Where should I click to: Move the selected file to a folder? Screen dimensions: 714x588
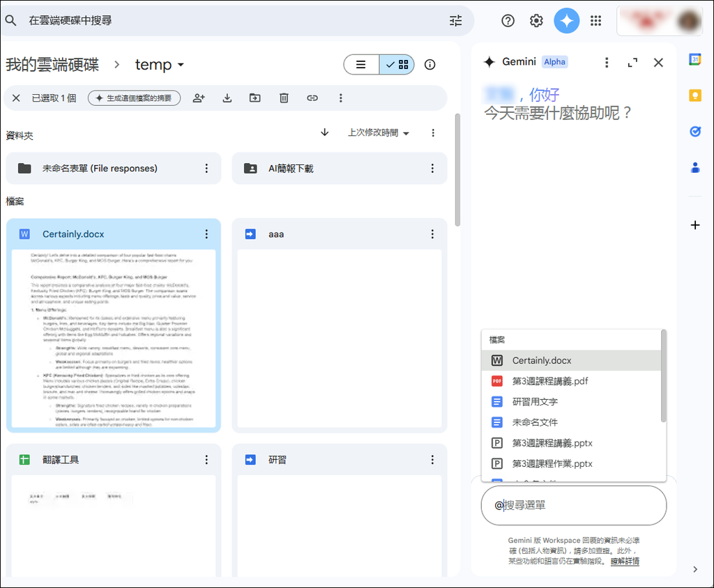255,98
